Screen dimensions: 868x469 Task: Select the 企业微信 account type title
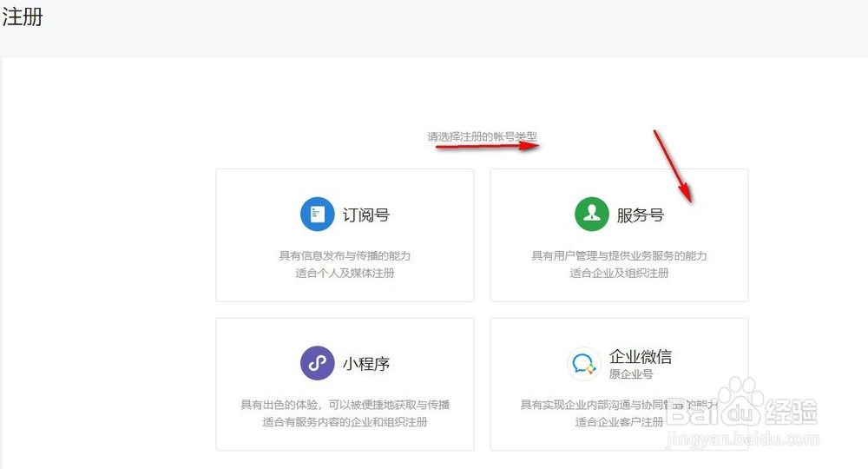tap(641, 356)
